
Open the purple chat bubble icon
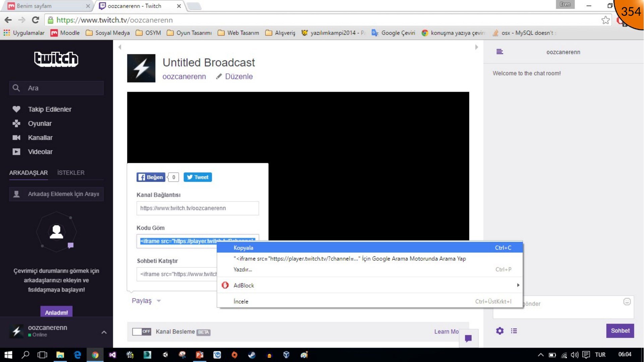(468, 338)
